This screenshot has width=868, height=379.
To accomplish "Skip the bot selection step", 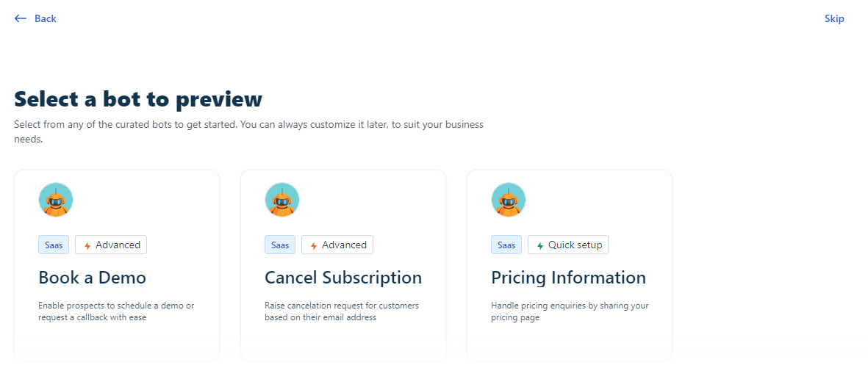I will coord(834,19).
